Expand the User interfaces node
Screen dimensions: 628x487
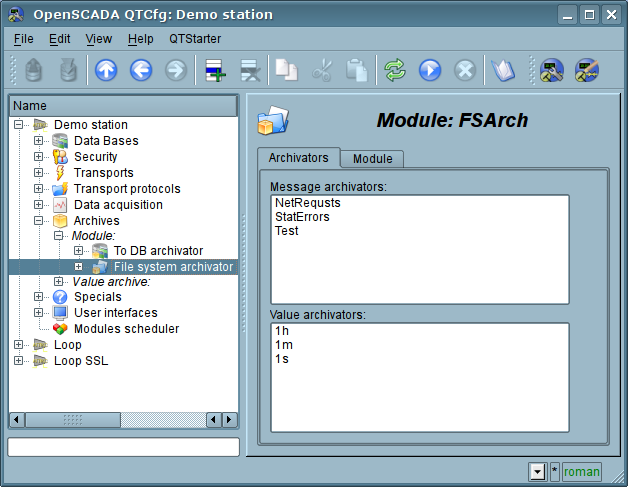click(38, 313)
